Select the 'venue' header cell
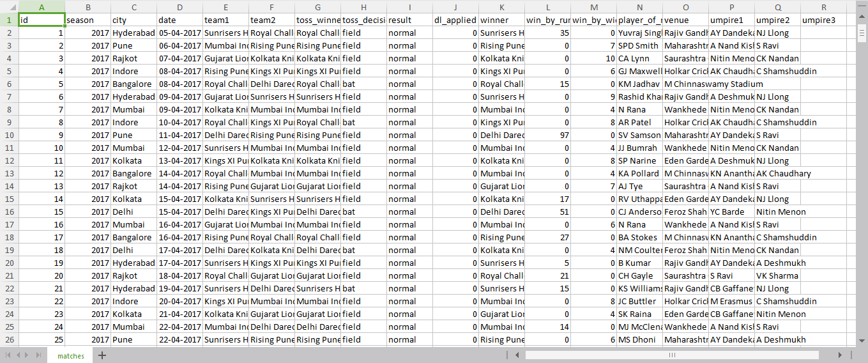The height and width of the screenshot is (363, 868). (685, 20)
